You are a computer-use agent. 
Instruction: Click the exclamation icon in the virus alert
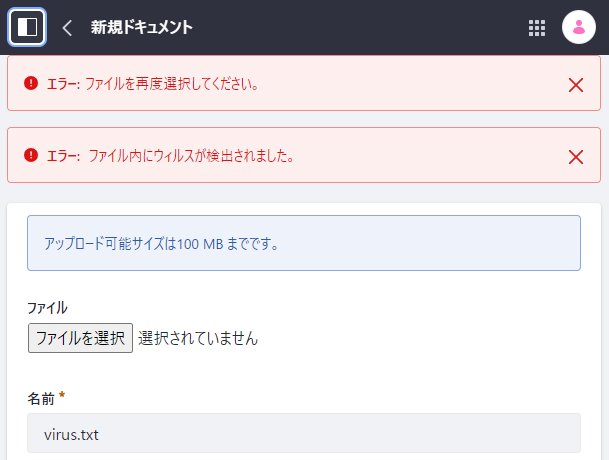[31, 155]
